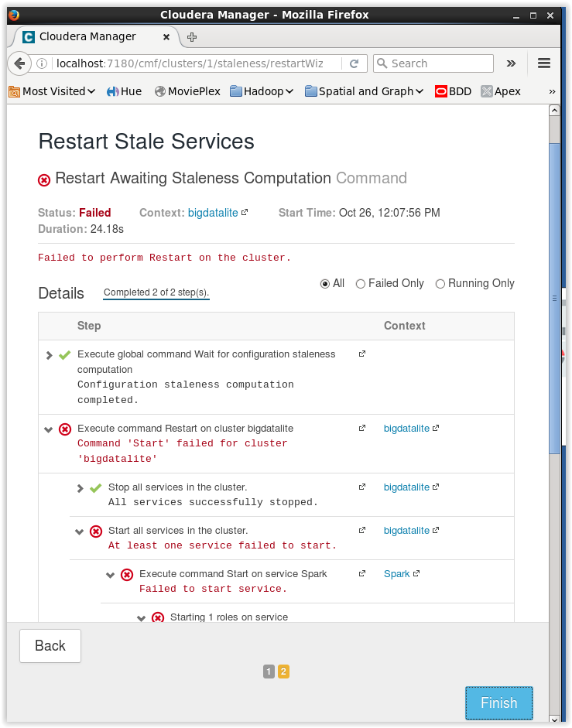
Task: Open the Most Visited bookmarks menu
Action: pos(52,91)
